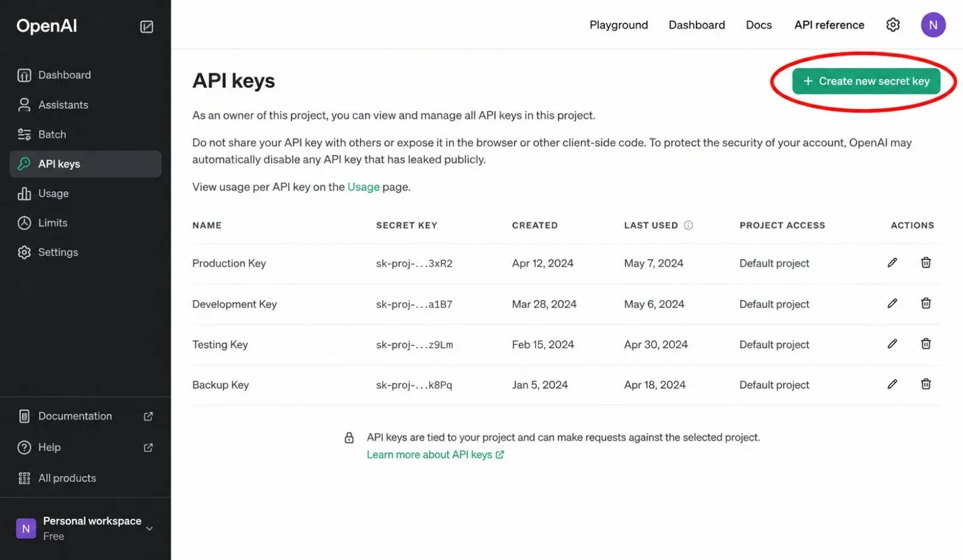Screen dimensions: 963x560
Task: Click external link icon next to Documentation
Action: [148, 416]
